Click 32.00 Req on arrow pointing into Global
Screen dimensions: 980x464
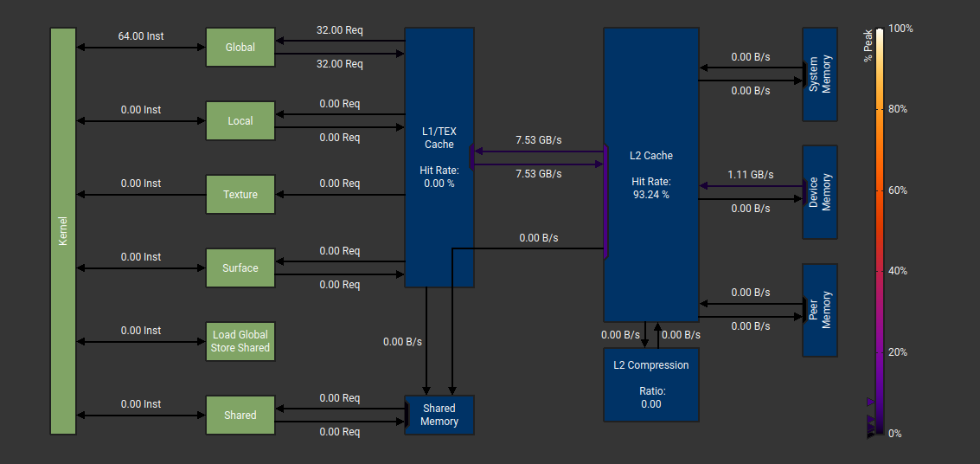click(340, 30)
